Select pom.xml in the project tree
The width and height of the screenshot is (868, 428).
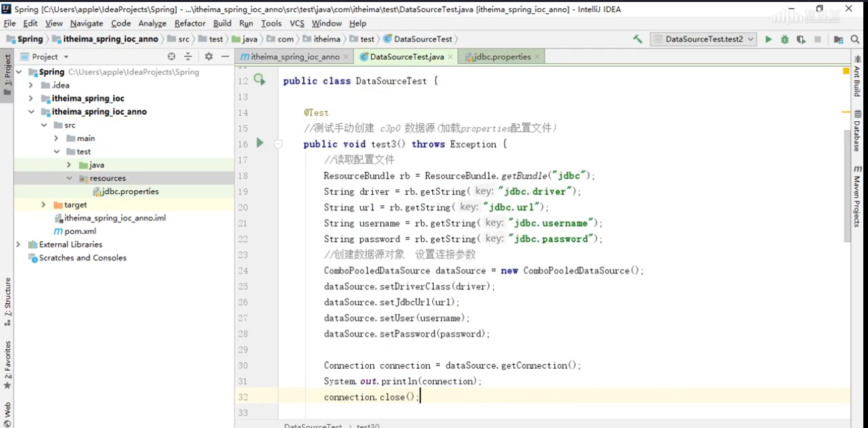(x=75, y=231)
